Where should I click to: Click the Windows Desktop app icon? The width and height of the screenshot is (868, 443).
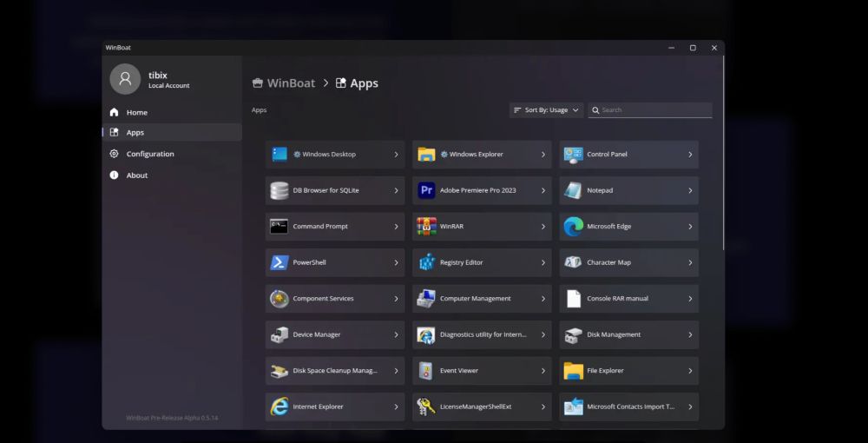tap(279, 155)
